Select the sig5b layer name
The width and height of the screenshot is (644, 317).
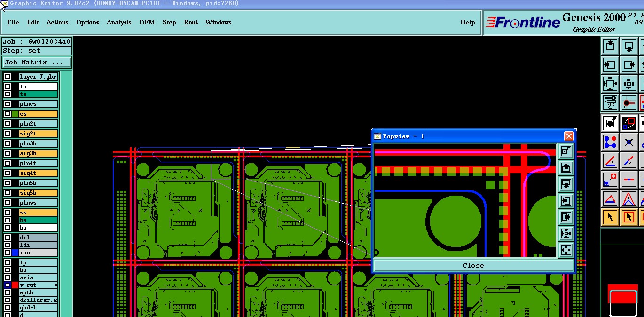(39, 193)
